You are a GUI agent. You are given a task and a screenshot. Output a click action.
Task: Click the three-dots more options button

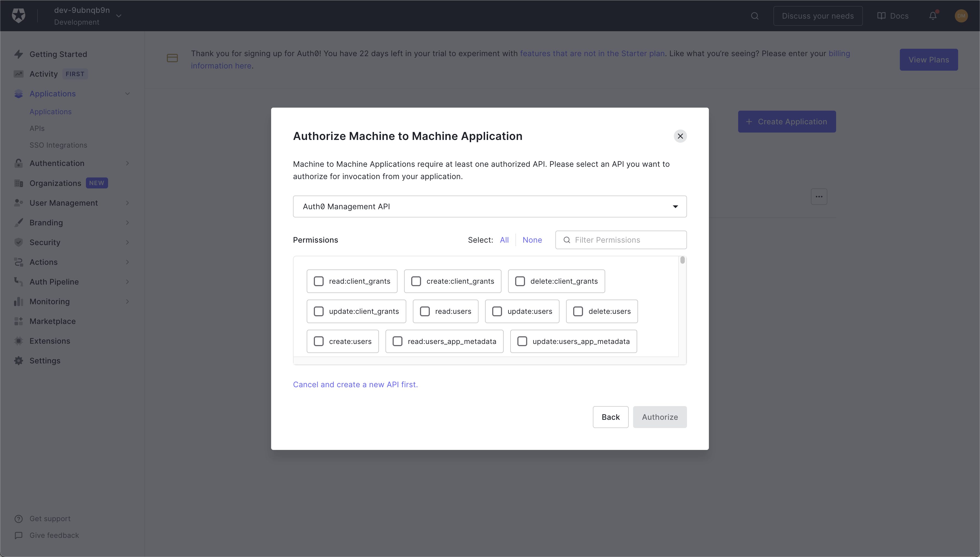[819, 197]
